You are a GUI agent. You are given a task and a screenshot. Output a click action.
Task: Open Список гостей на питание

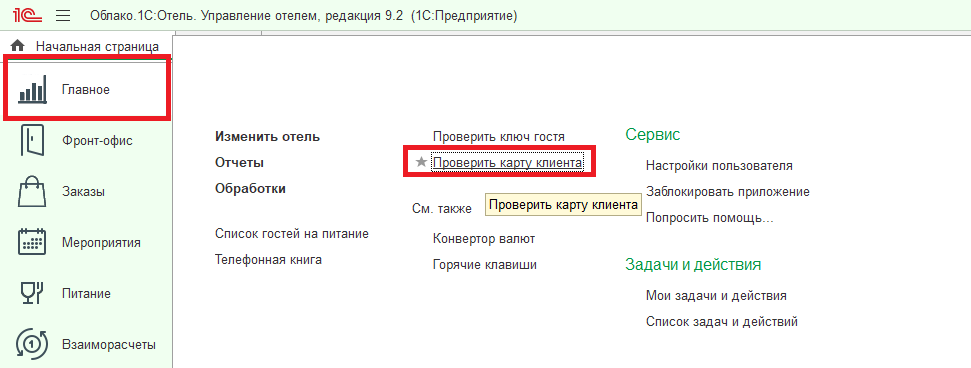pyautogui.click(x=292, y=234)
